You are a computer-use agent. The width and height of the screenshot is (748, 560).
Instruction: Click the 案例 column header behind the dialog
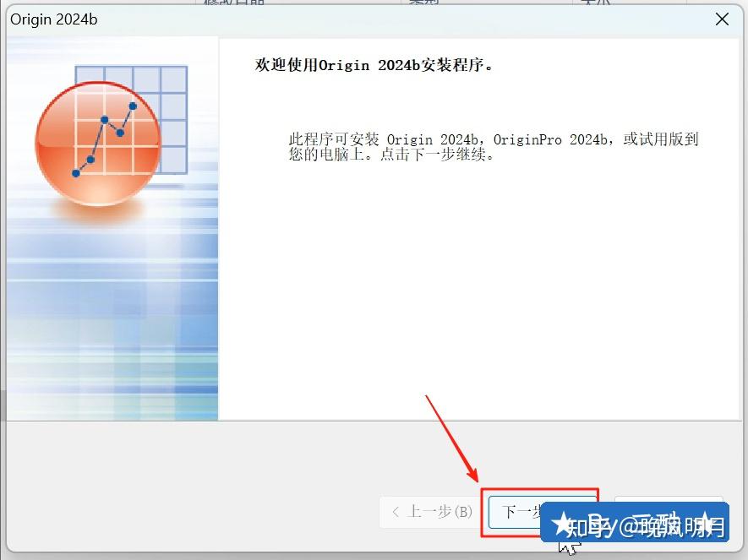[x=422, y=3]
